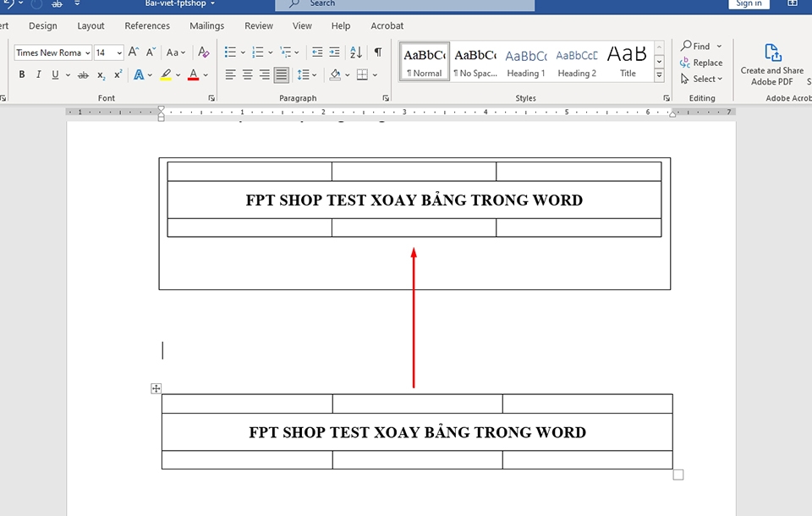812x516 pixels.
Task: Apply subscript formatting
Action: click(x=101, y=74)
